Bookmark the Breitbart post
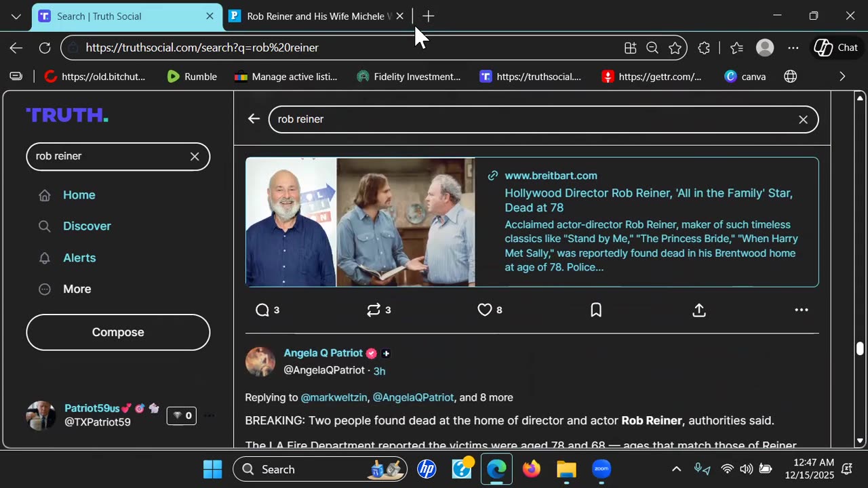The width and height of the screenshot is (868, 488). 596,310
